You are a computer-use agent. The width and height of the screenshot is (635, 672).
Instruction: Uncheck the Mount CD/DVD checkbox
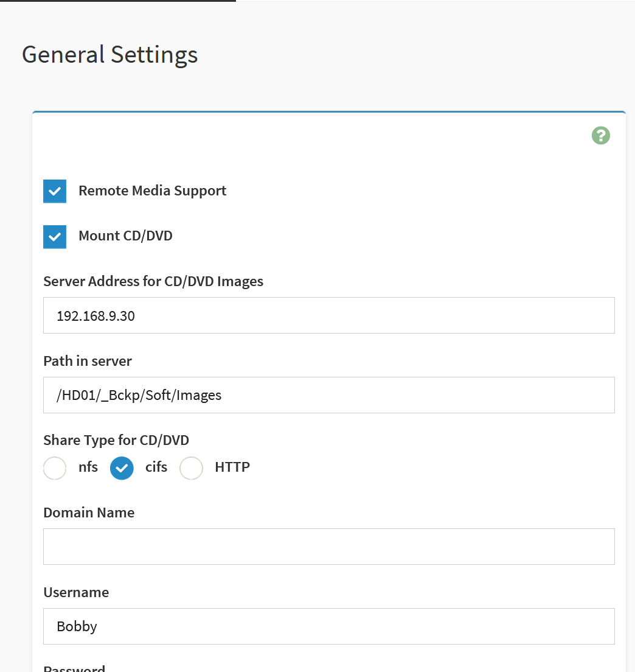(55, 236)
